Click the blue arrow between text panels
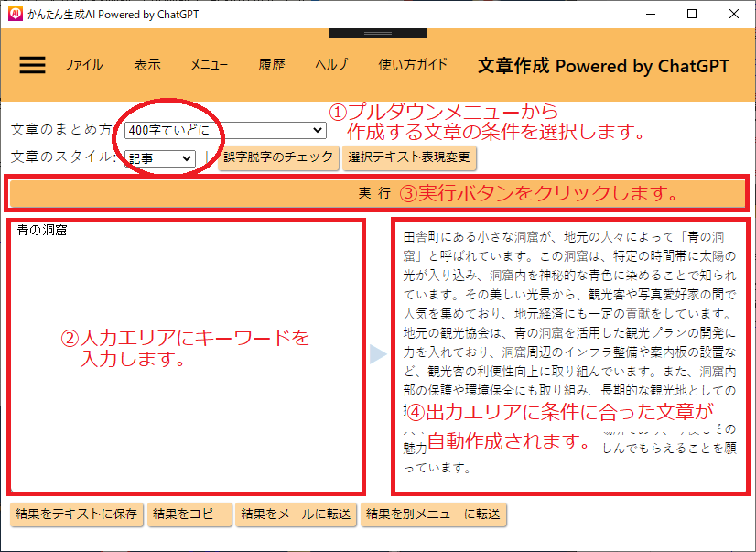This screenshot has height=552, width=756. point(378,355)
